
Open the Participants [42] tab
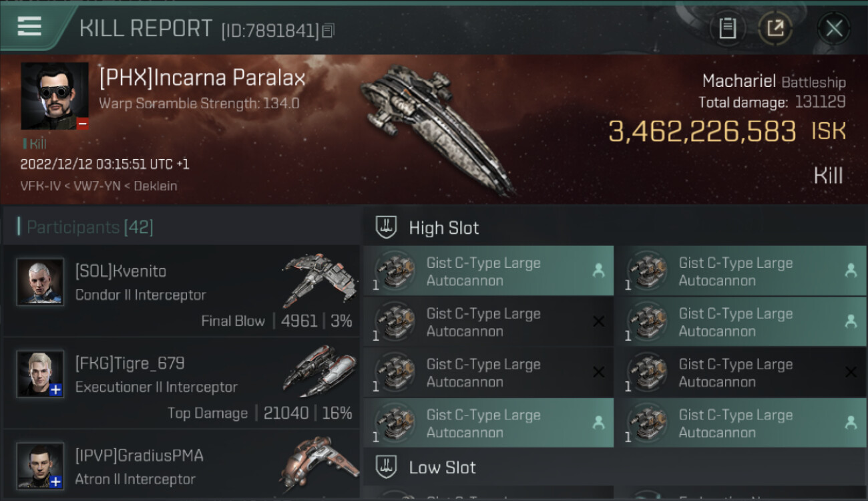pos(89,227)
